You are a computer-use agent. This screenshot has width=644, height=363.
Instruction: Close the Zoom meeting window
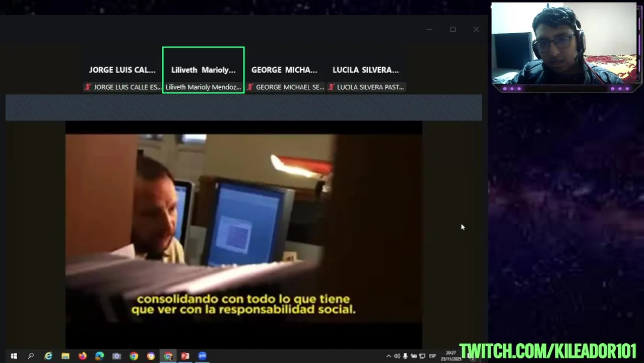(x=476, y=29)
